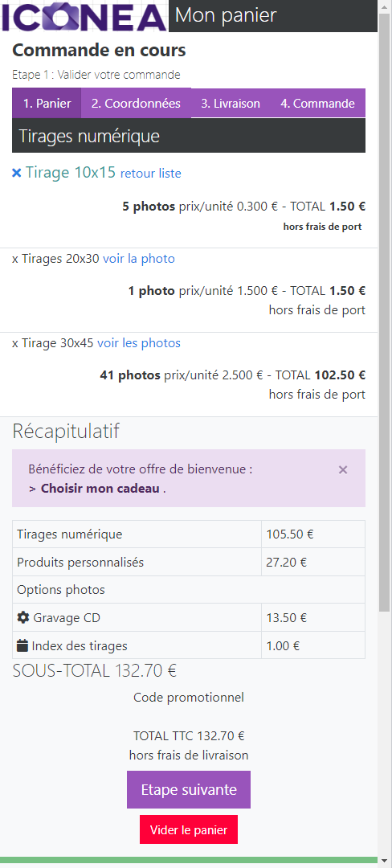Screen dimensions: 392x868
Task: Go to the 2. Coordonnées step
Action: tap(136, 103)
